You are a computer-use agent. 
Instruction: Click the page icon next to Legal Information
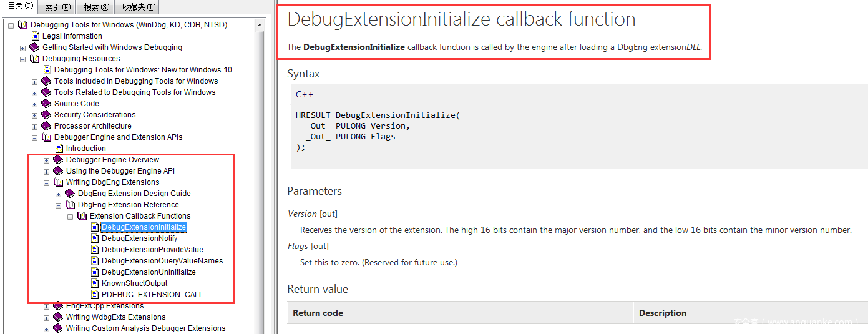(35, 36)
